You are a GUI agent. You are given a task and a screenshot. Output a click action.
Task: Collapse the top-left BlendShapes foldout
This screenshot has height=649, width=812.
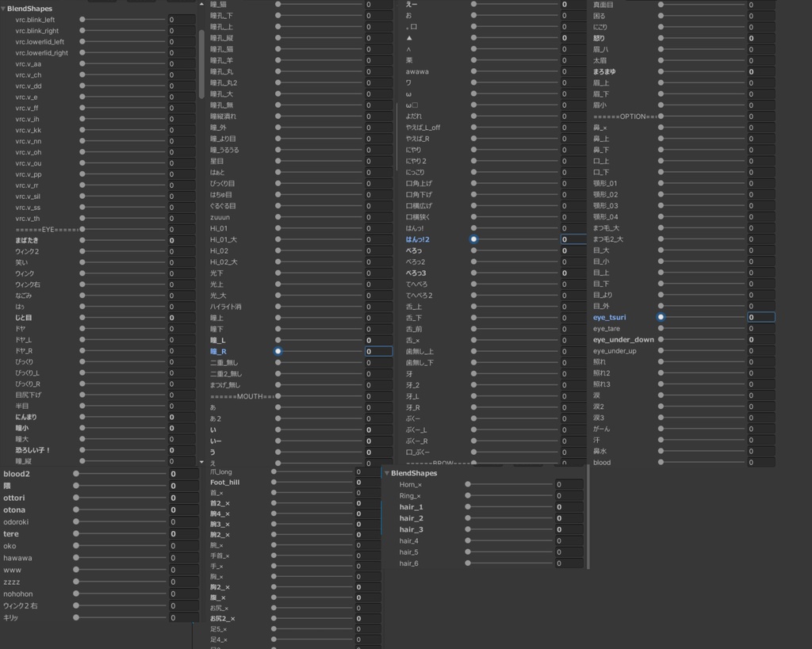point(3,8)
